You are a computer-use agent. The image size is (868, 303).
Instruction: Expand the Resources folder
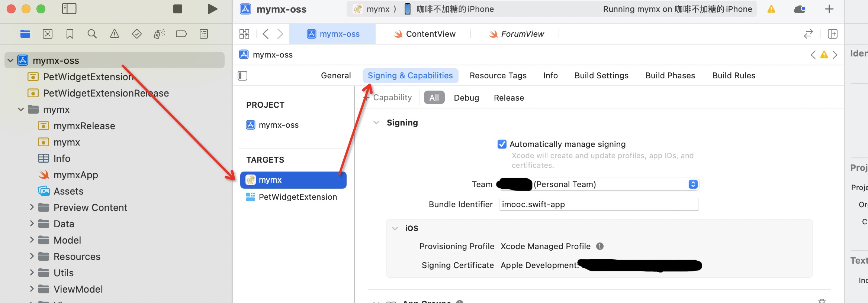(x=32, y=256)
